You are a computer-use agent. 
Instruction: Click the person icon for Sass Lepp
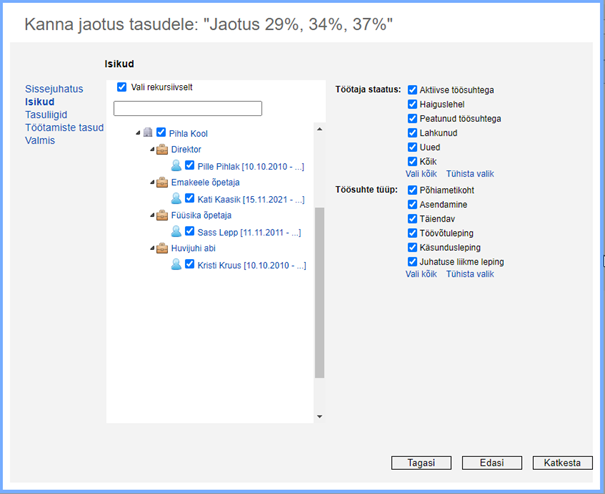pyautogui.click(x=175, y=232)
